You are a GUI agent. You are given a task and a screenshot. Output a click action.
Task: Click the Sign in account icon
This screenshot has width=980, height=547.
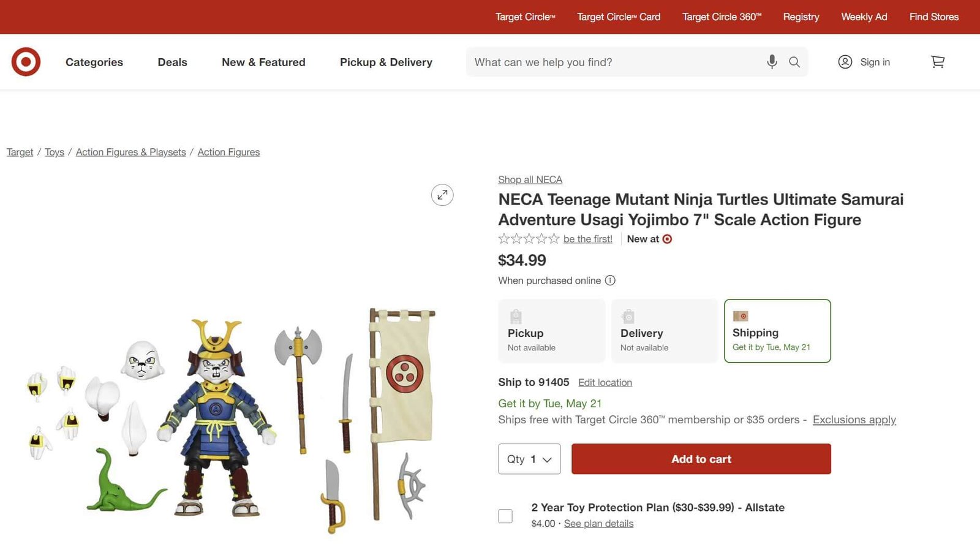coord(845,62)
